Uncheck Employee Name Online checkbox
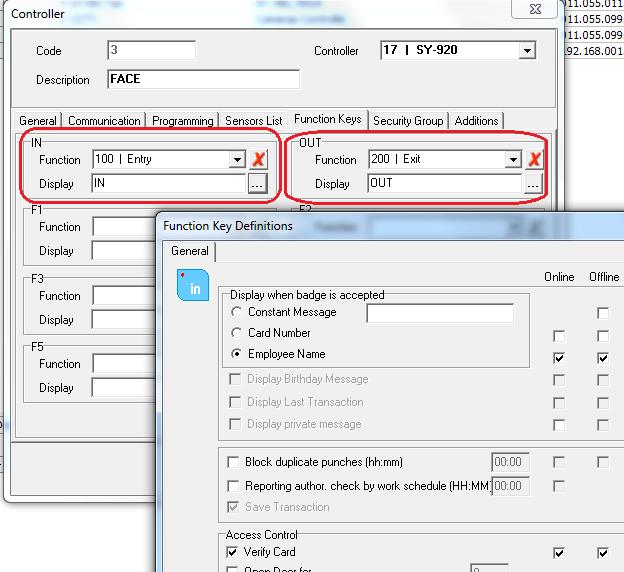The image size is (624, 572). point(559,357)
